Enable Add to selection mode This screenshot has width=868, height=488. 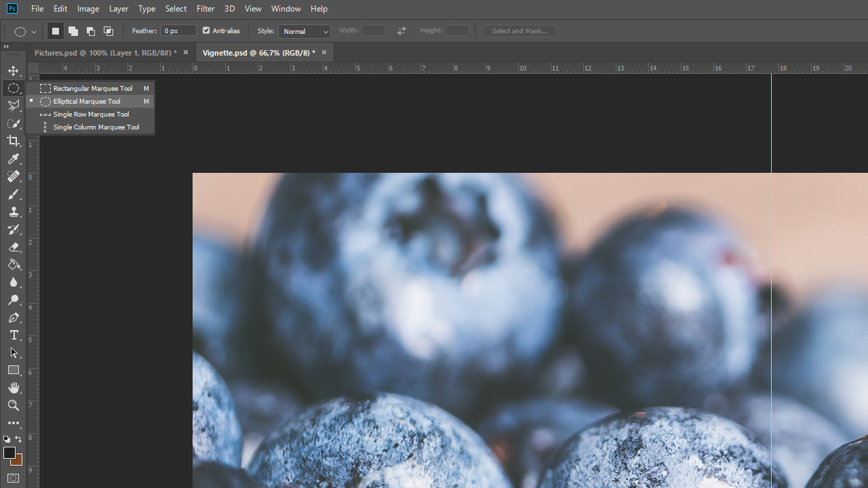click(73, 31)
